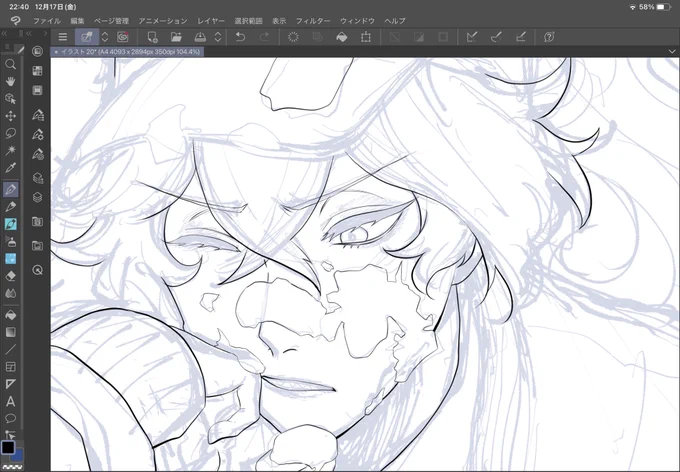This screenshot has width=680, height=472.
Task: Open the フィルター menu
Action: coord(313,21)
